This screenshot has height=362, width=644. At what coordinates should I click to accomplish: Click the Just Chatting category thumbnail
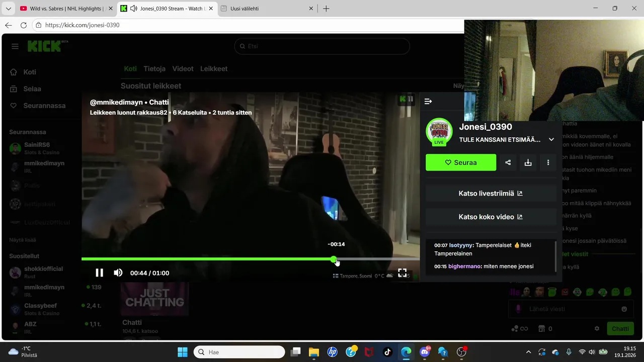pyautogui.click(x=154, y=299)
